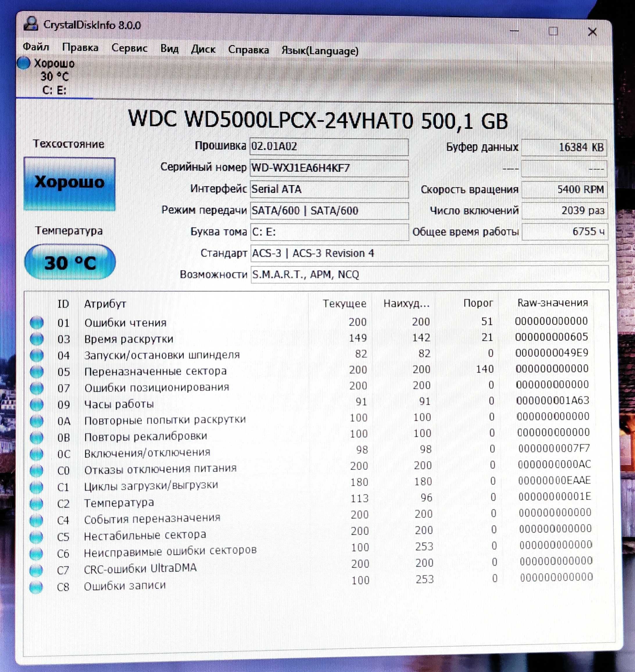Select the Переназначенные сектора attribute name
Image resolution: width=635 pixels, height=672 pixels.
coord(155,371)
